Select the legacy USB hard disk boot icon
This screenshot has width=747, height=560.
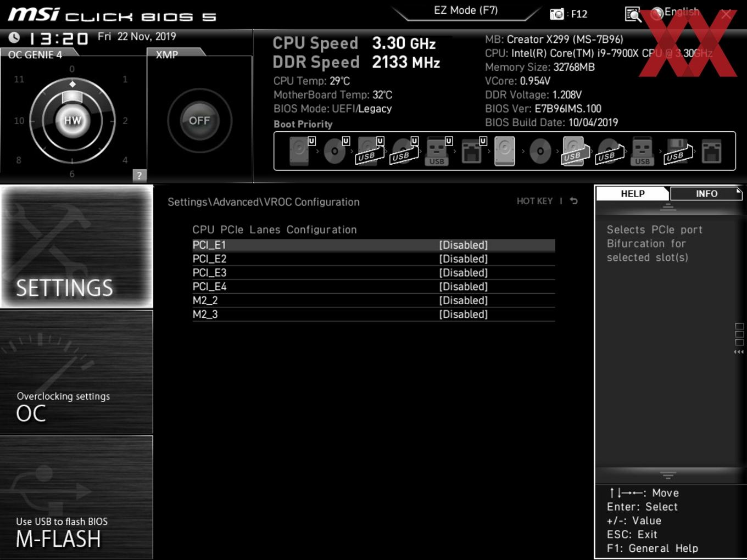tap(574, 151)
